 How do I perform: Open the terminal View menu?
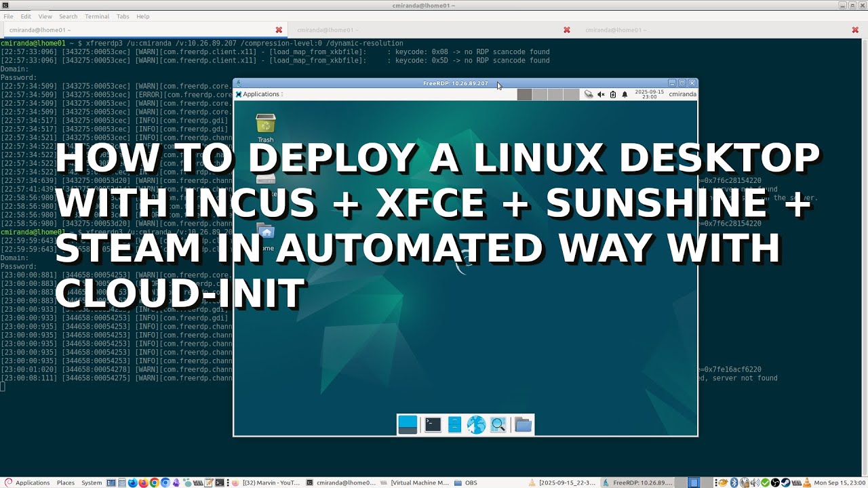(x=45, y=16)
